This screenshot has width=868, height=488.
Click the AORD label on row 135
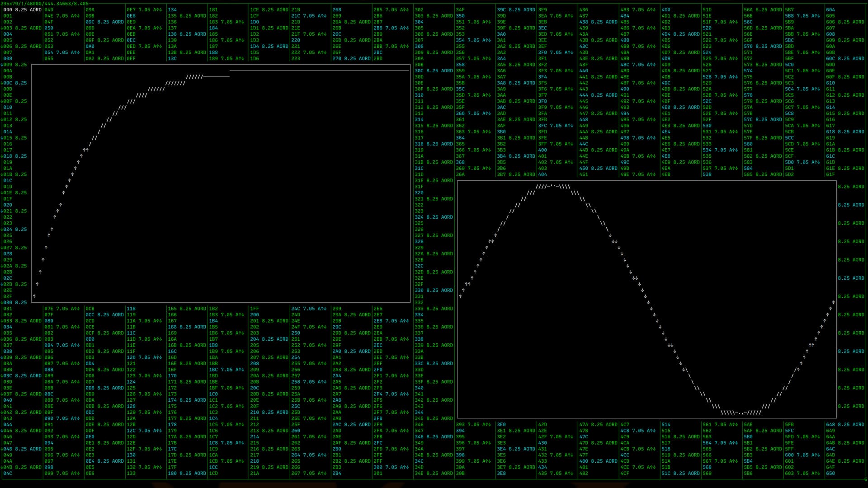tap(200, 16)
